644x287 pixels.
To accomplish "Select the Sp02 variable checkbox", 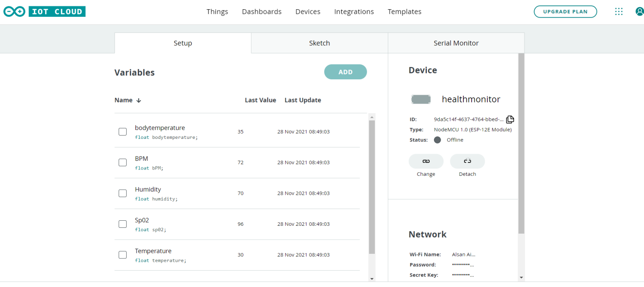I will 122,224.
